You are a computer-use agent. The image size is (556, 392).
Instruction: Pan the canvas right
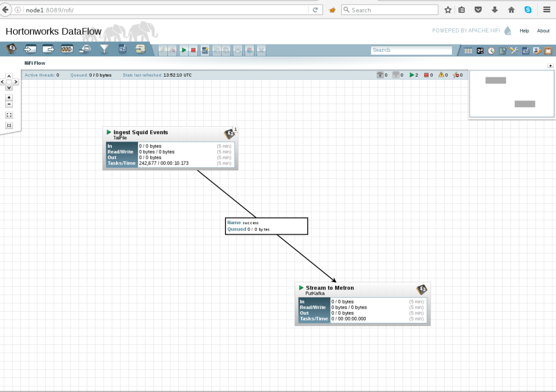16,82
